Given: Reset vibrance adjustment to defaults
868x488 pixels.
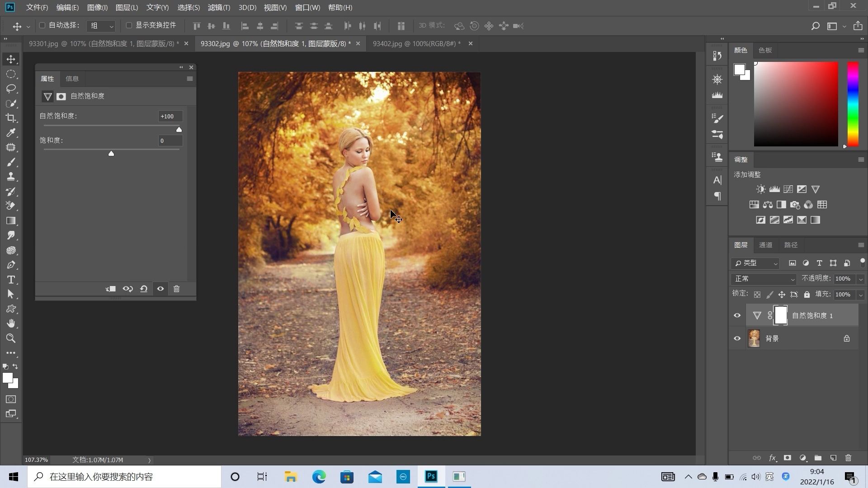Looking at the screenshot, I should [x=144, y=289].
